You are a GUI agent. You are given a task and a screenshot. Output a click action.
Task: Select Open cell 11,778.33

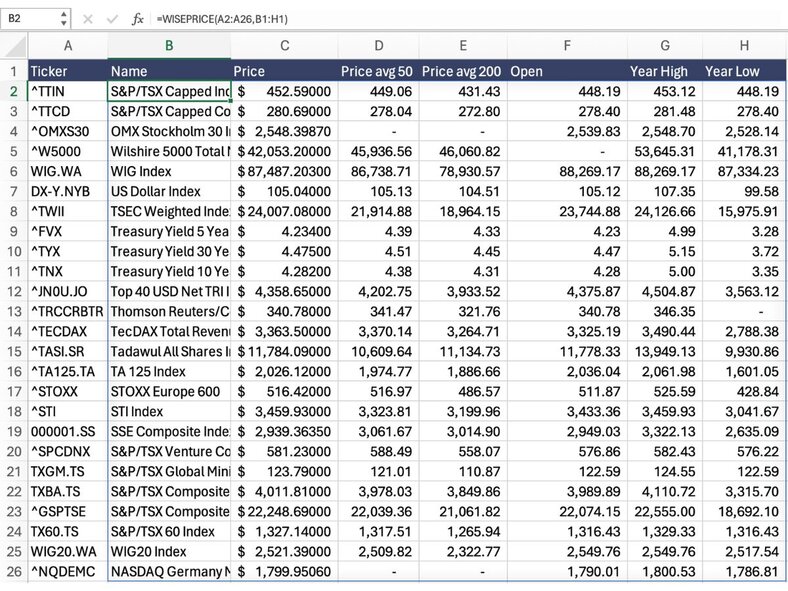tap(567, 352)
